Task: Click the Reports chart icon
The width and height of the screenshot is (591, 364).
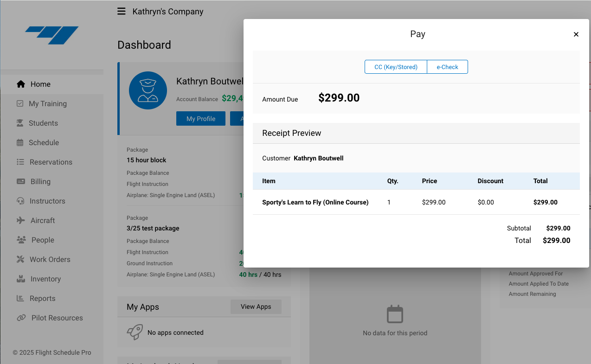Action: [x=20, y=298]
